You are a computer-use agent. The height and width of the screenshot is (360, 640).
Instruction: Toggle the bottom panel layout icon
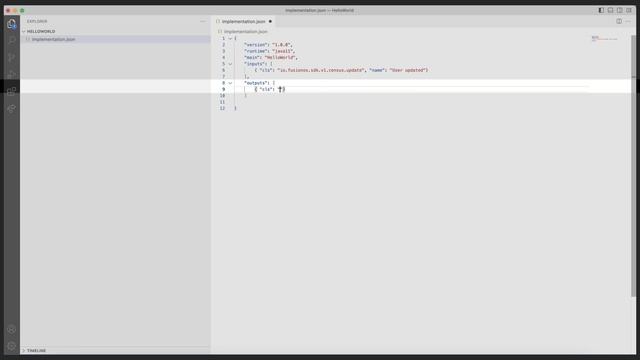[x=611, y=10]
